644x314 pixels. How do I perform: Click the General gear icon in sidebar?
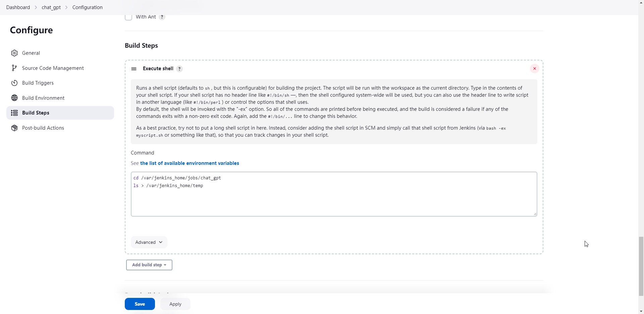point(14,53)
